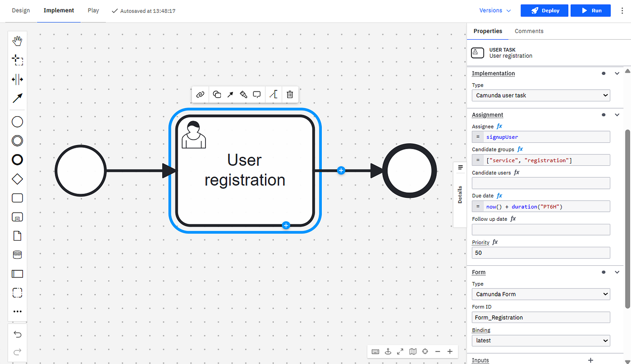Toggle FEEL expression for Due date
This screenshot has height=364, width=631.
[499, 196]
